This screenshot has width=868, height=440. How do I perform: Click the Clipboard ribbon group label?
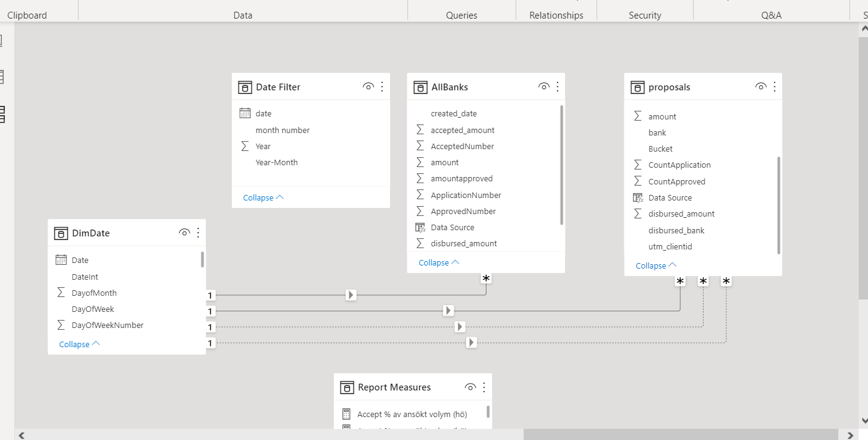tap(27, 15)
